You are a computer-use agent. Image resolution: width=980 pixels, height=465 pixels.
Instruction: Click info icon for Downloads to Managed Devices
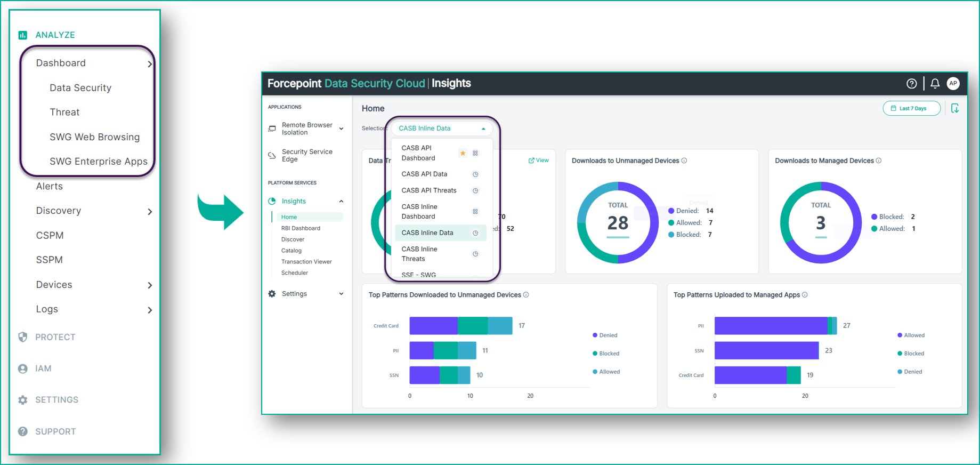pyautogui.click(x=879, y=161)
